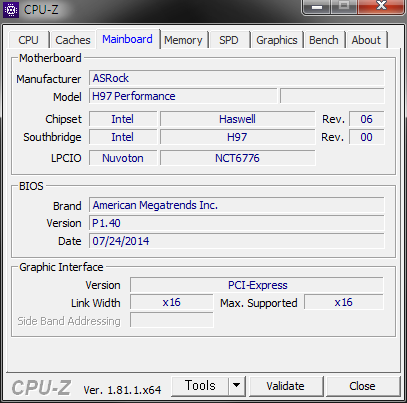Click the Max. Supported x16 value
407x403 pixels.
344,303
